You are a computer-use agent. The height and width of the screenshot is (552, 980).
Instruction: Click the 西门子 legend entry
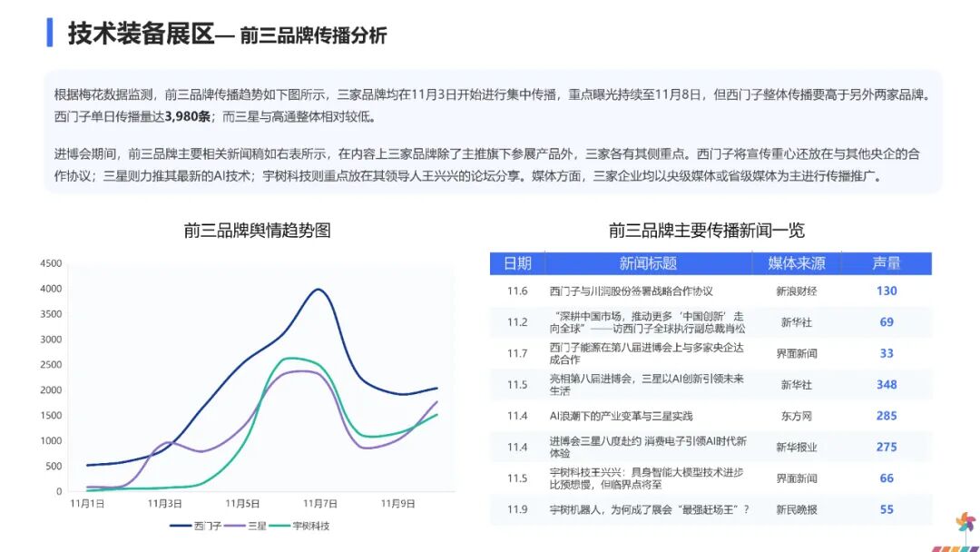[196, 526]
